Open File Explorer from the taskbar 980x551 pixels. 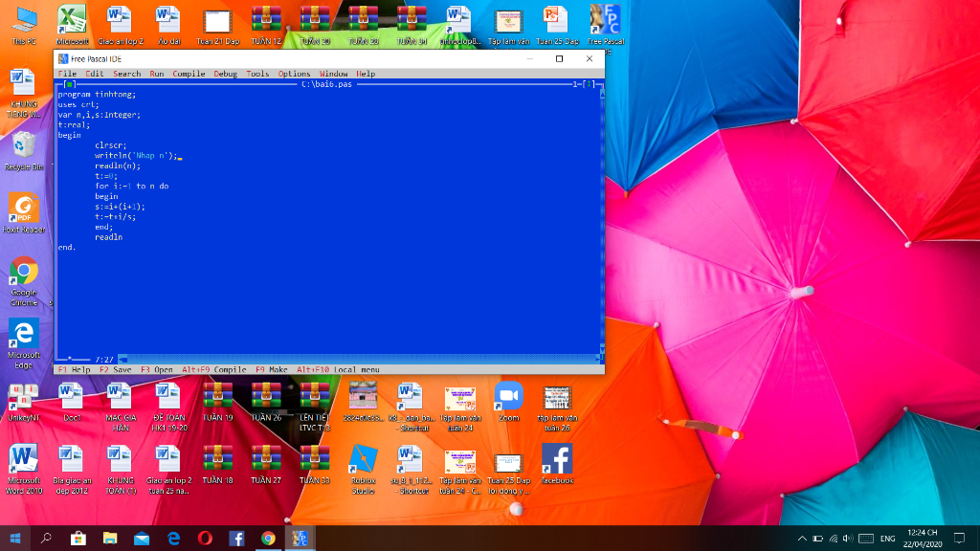[x=110, y=538]
